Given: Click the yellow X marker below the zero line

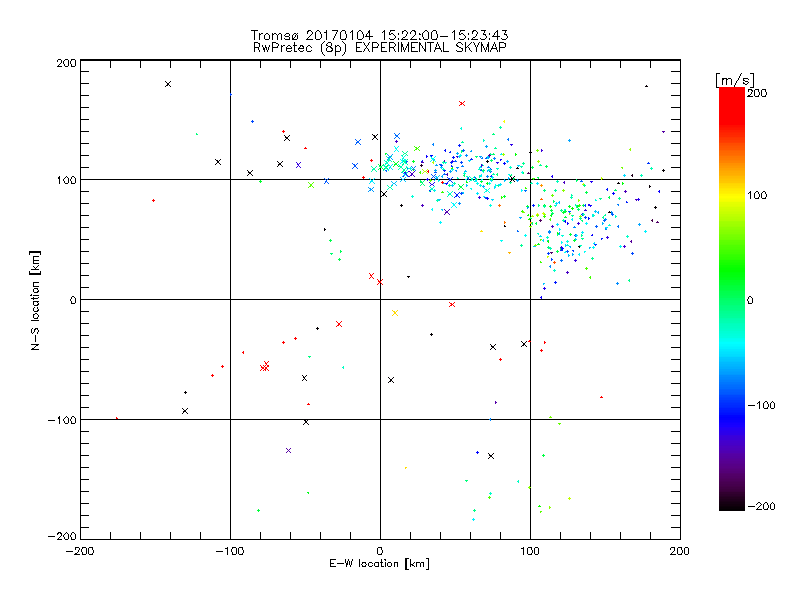Looking at the screenshot, I should (x=394, y=313).
